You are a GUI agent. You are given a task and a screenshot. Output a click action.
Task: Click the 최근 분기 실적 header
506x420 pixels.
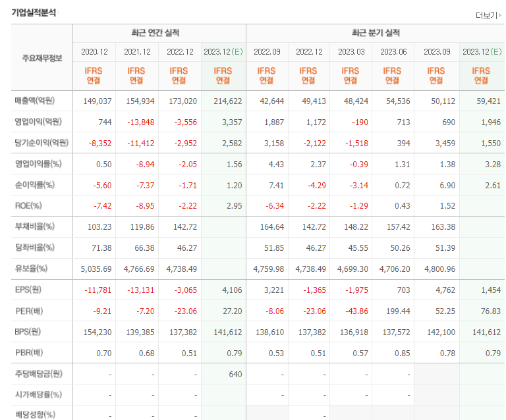tap(376, 32)
